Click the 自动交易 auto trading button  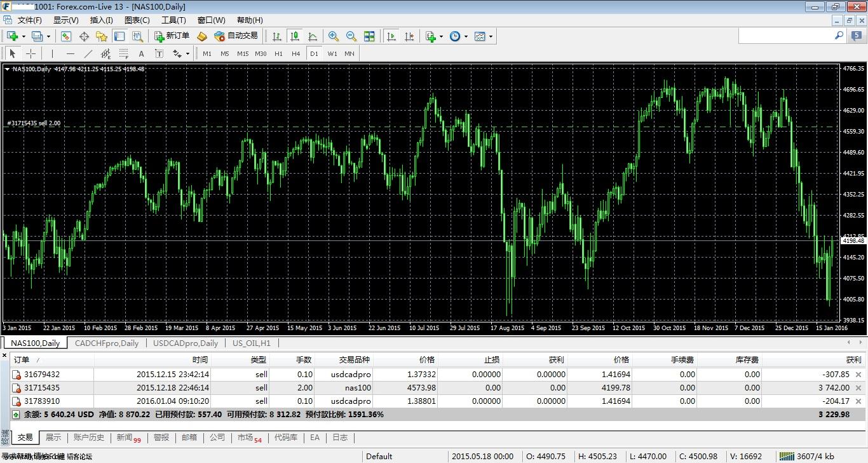pos(236,36)
